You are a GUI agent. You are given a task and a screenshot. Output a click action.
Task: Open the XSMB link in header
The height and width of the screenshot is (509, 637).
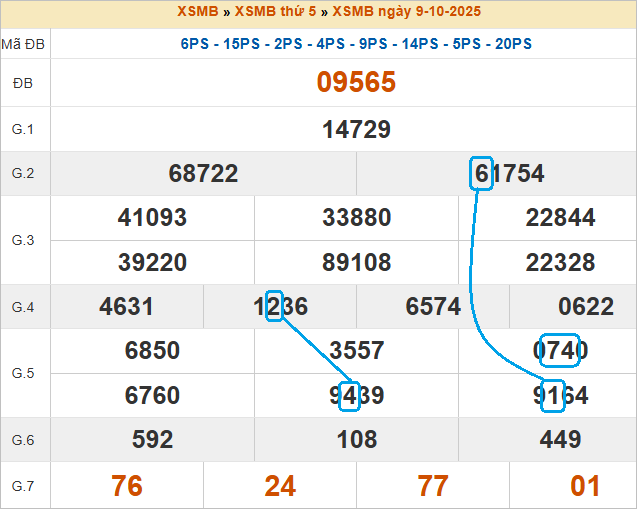198,12
